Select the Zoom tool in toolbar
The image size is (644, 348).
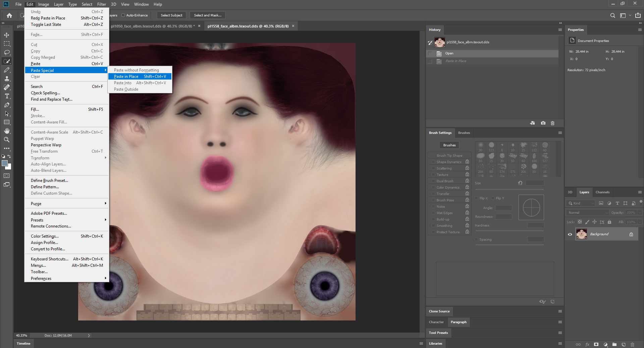[7, 140]
